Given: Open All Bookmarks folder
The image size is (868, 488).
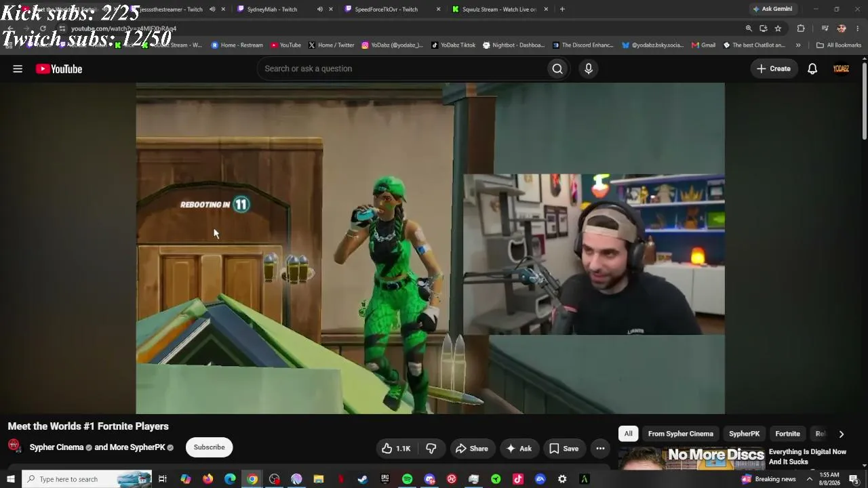Looking at the screenshot, I should [x=839, y=45].
